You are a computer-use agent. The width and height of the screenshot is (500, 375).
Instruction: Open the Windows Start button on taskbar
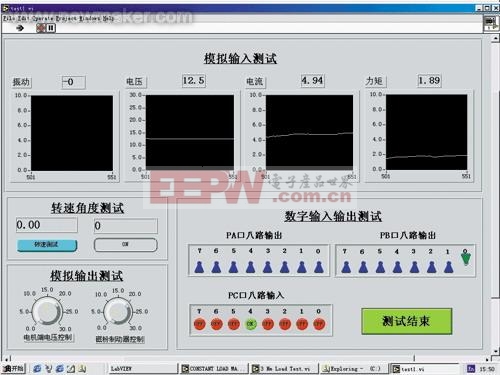click(x=13, y=368)
